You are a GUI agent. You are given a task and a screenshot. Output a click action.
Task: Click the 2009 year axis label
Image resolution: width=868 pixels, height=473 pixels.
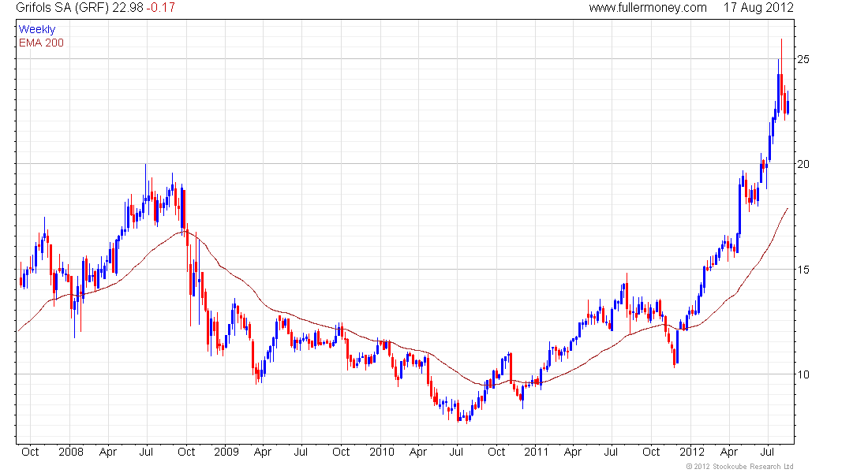click(226, 452)
